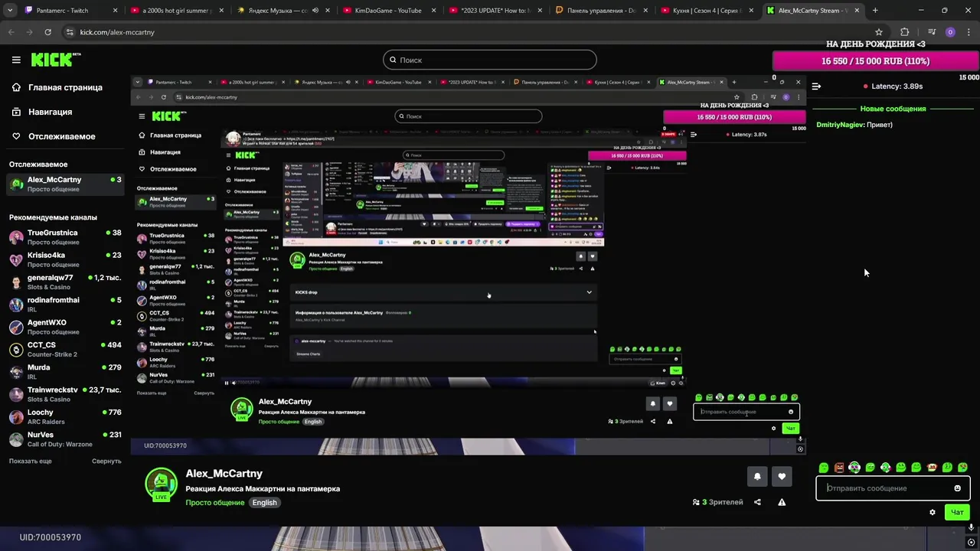Click the site information icon in address bar
The width and height of the screenshot is (980, 551).
[70, 32]
